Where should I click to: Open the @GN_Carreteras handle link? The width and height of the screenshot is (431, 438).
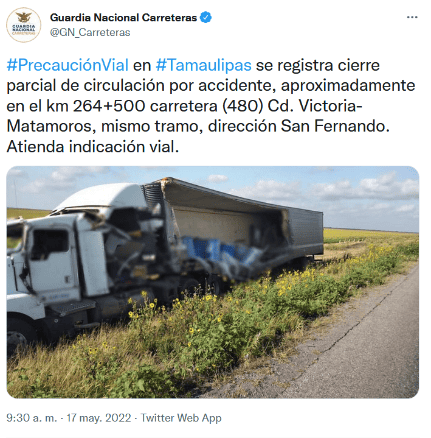(90, 33)
